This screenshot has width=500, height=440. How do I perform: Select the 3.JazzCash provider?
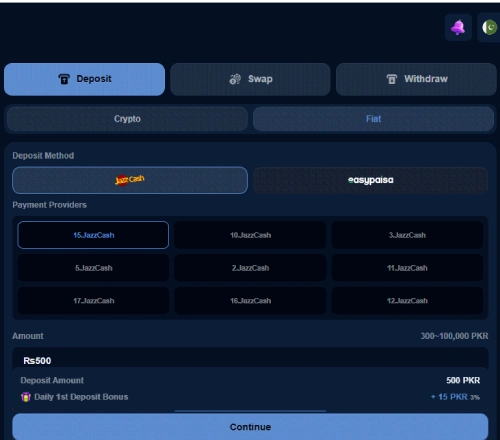[407, 235]
